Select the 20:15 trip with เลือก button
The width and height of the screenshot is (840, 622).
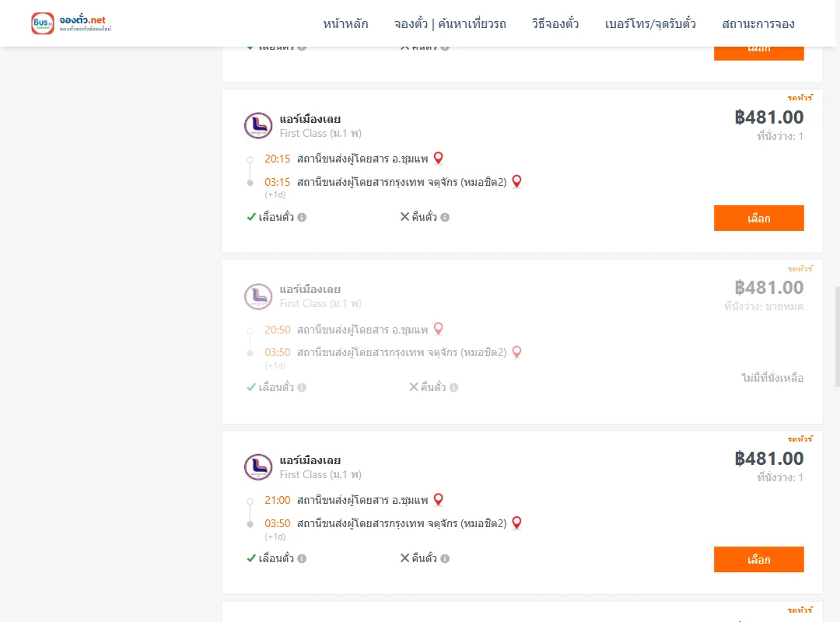point(758,218)
